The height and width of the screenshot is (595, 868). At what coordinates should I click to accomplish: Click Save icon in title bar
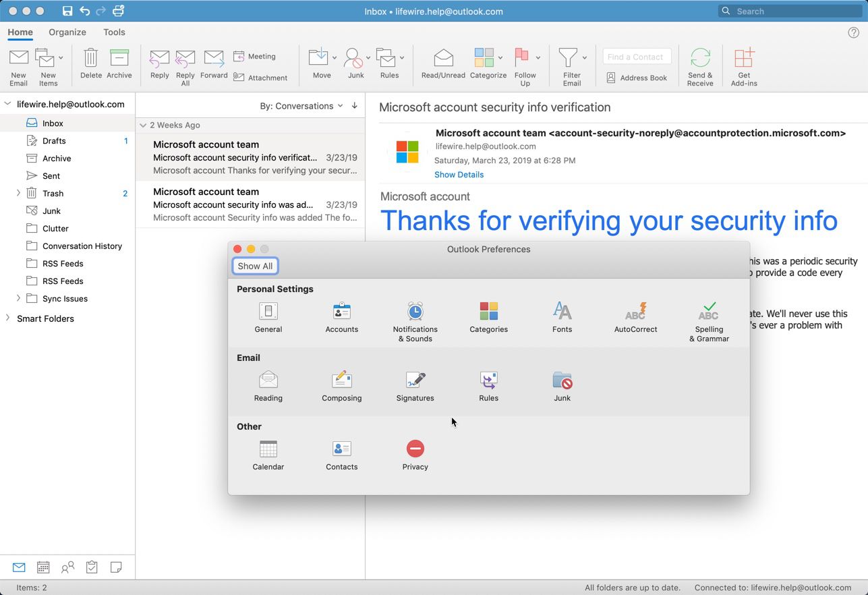[67, 11]
